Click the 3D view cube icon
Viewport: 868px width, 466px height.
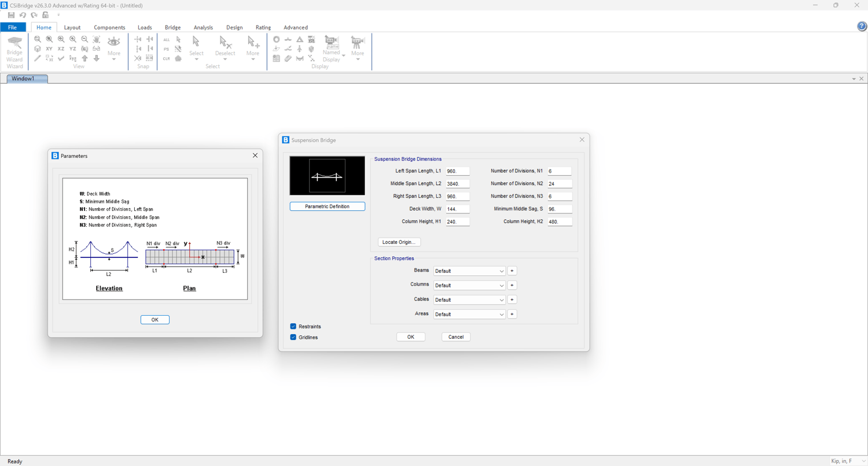click(x=38, y=49)
